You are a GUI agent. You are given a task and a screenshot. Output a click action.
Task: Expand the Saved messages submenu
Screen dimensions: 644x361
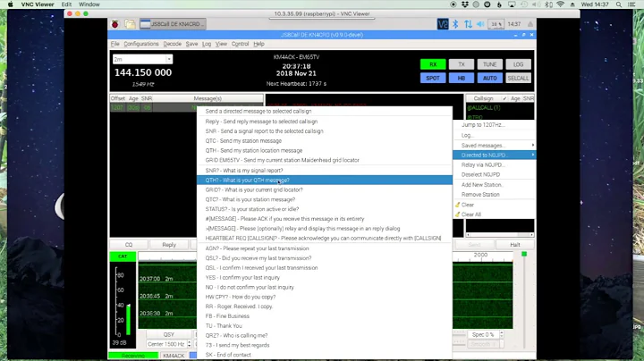pyautogui.click(x=495, y=146)
